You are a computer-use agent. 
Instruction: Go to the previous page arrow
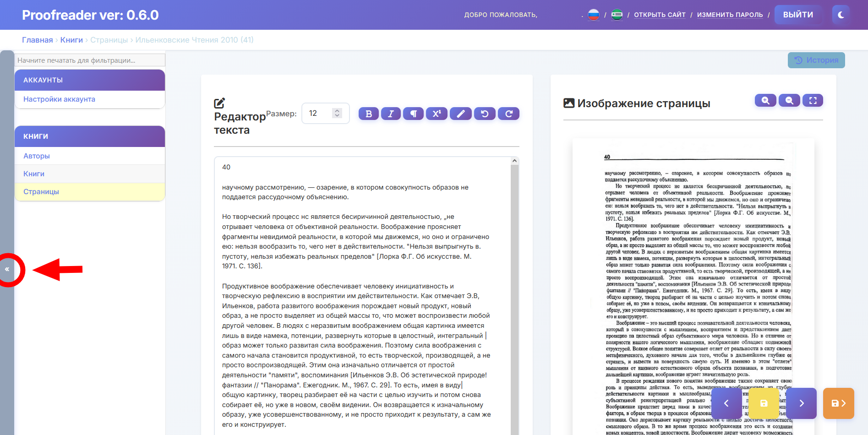tap(726, 403)
